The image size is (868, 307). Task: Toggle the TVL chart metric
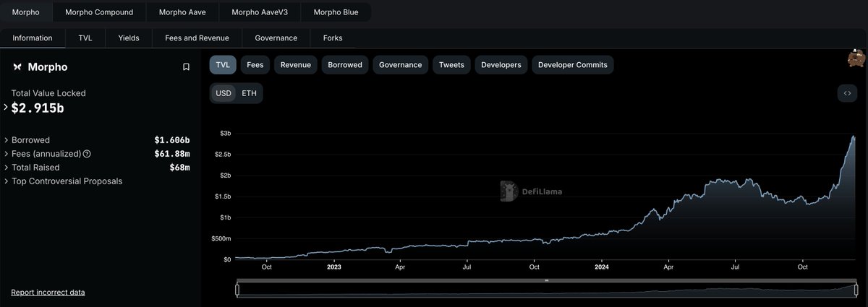pos(223,65)
